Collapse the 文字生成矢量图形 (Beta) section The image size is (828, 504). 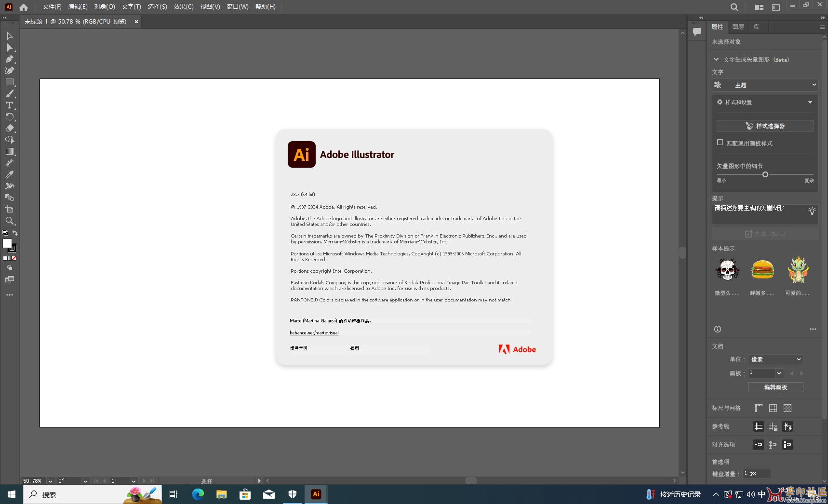click(x=716, y=60)
